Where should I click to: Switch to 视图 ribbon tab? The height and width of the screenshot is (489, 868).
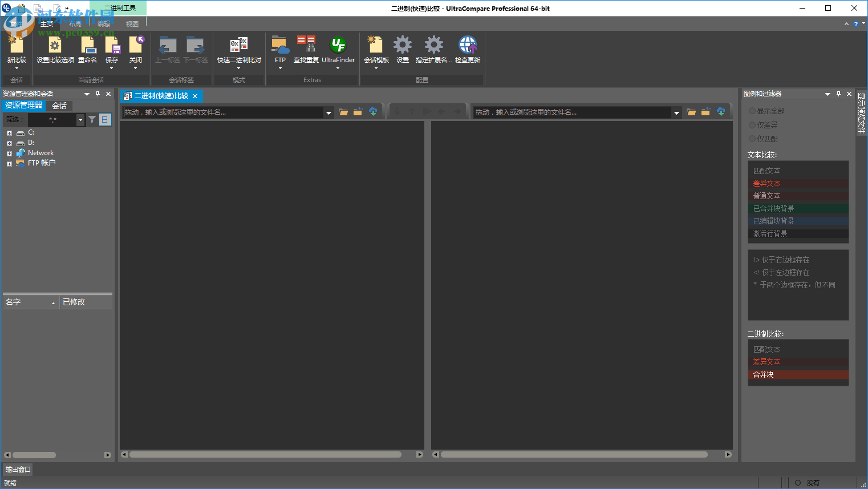click(132, 24)
